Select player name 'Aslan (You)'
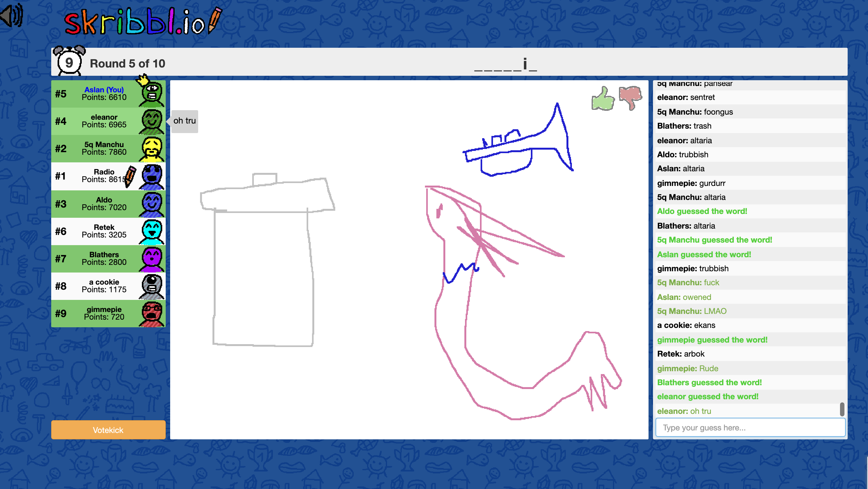The height and width of the screenshot is (489, 868). coord(104,90)
